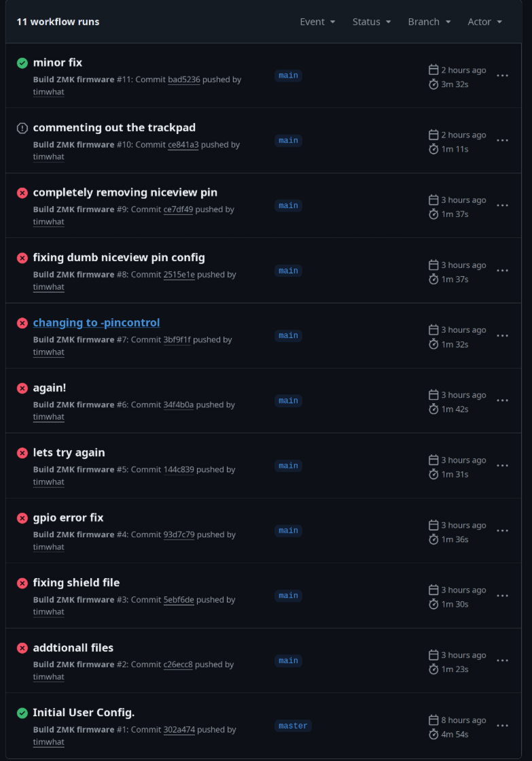Click the master branch label on Initial User Config
Viewport: 532px width, 761px height.
(x=293, y=726)
